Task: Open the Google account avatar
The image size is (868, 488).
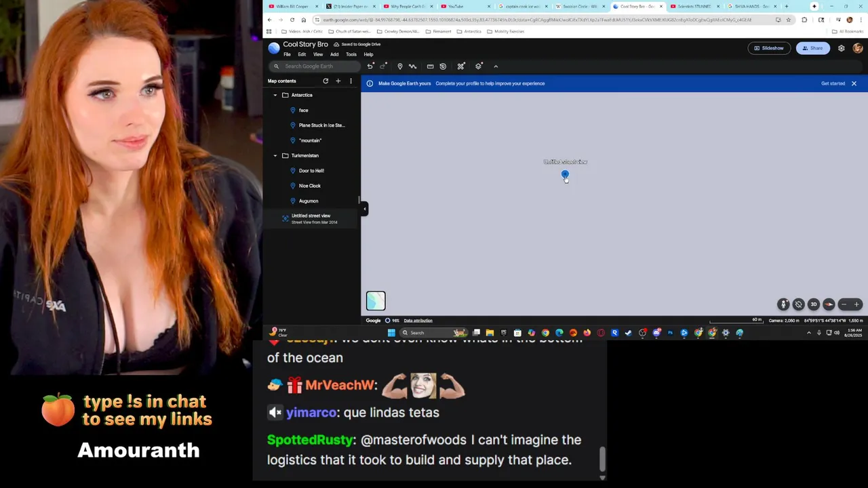Action: [x=858, y=48]
